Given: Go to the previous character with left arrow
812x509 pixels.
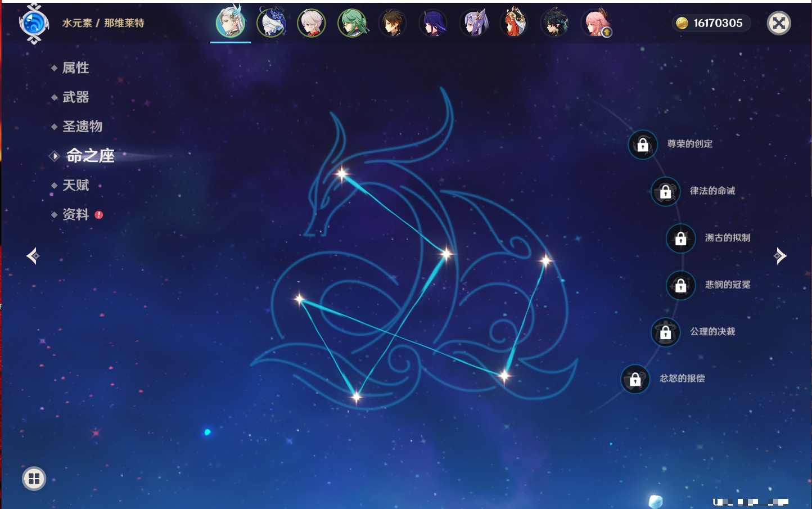Looking at the screenshot, I should (x=33, y=256).
